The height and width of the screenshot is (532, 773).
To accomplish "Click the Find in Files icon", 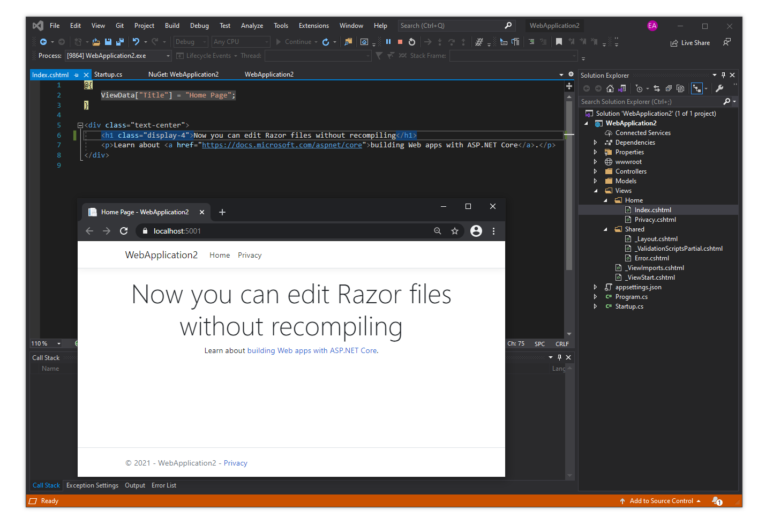I will tap(349, 42).
